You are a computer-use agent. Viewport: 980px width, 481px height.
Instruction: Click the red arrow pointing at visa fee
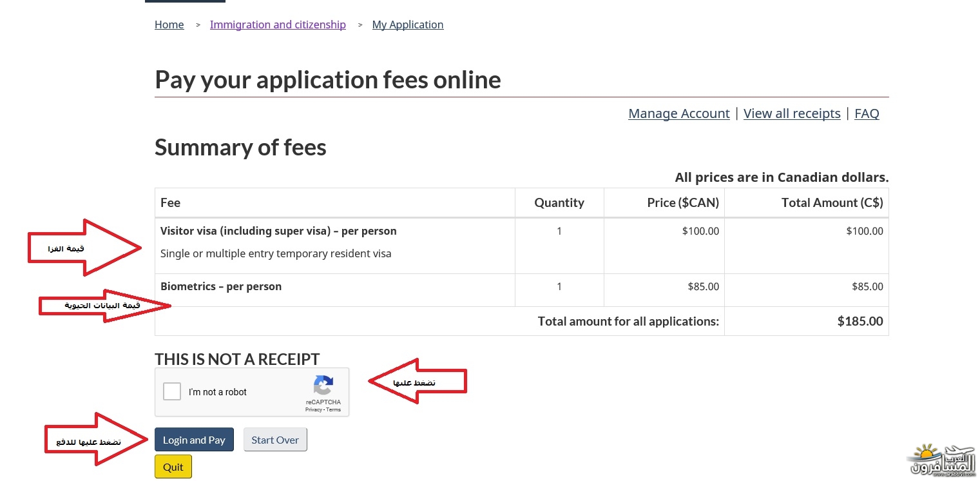click(x=84, y=248)
